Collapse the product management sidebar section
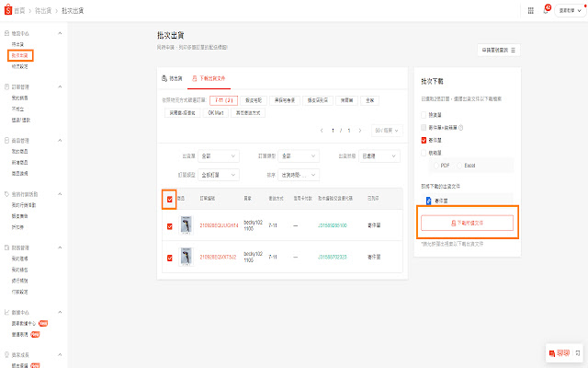 (60, 141)
